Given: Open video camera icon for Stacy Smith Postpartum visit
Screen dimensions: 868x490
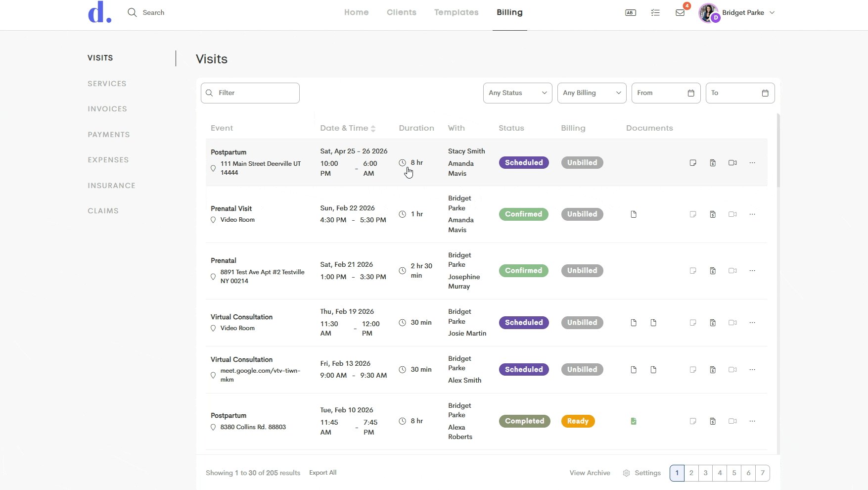Looking at the screenshot, I should (732, 163).
